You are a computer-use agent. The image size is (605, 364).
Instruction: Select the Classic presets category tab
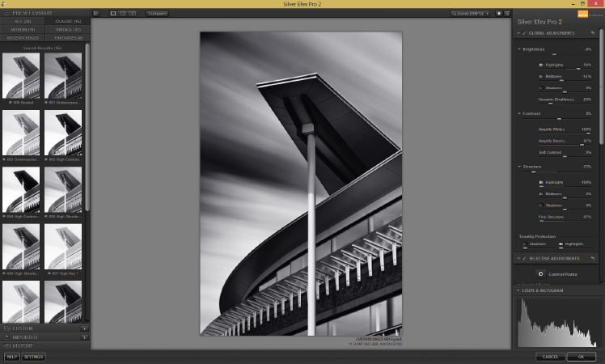68,21
